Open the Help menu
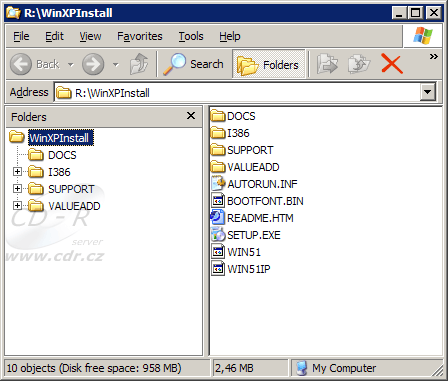 click(230, 36)
